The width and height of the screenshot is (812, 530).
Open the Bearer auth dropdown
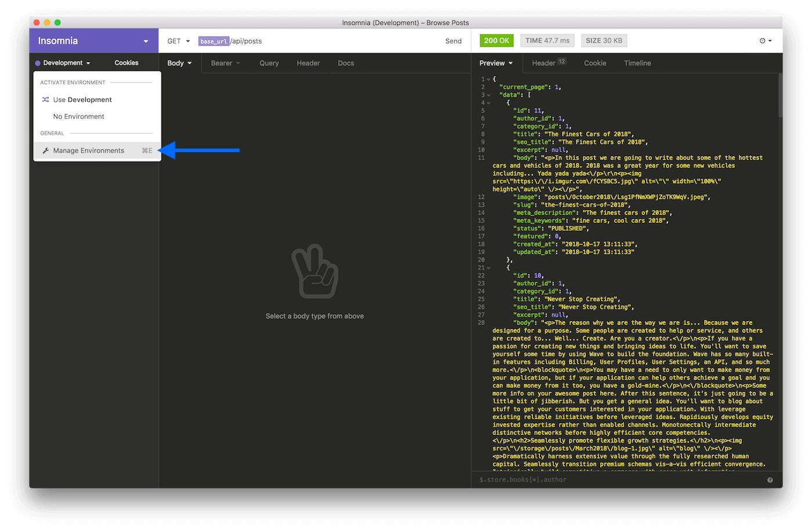pyautogui.click(x=225, y=63)
